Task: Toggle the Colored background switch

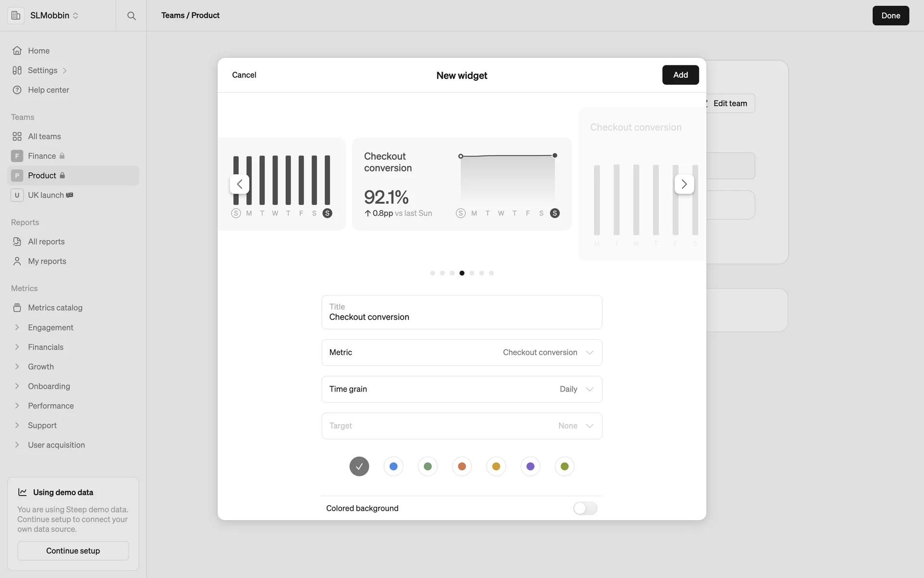Action: [x=585, y=508]
